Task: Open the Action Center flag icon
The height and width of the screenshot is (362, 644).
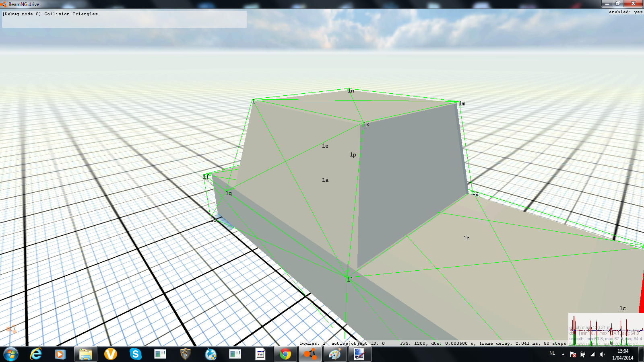Action: coord(573,354)
